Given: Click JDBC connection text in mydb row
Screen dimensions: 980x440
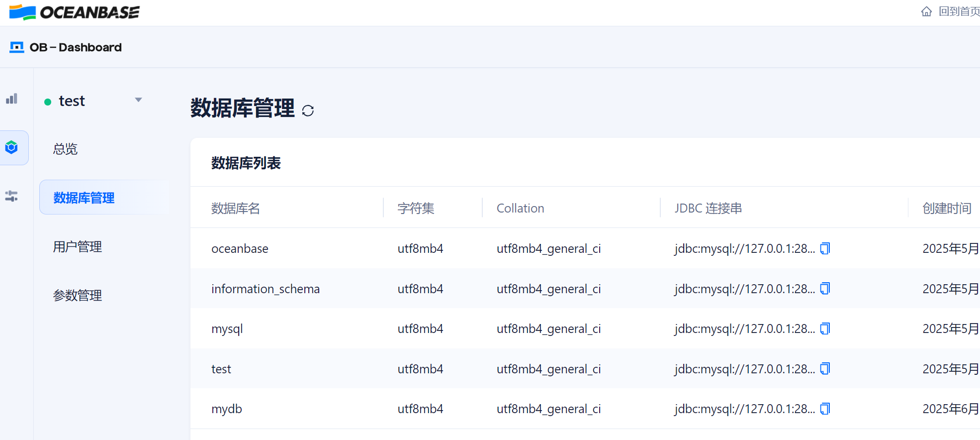Looking at the screenshot, I should pyautogui.click(x=744, y=409).
